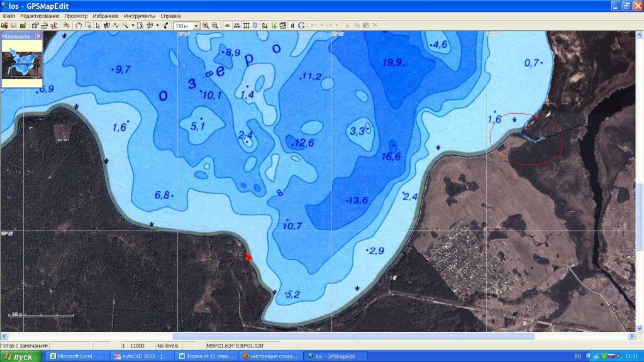Viewport: 644px width, 362px height.
Task: Click the blue G Google maps icon
Action: [x=302, y=26]
